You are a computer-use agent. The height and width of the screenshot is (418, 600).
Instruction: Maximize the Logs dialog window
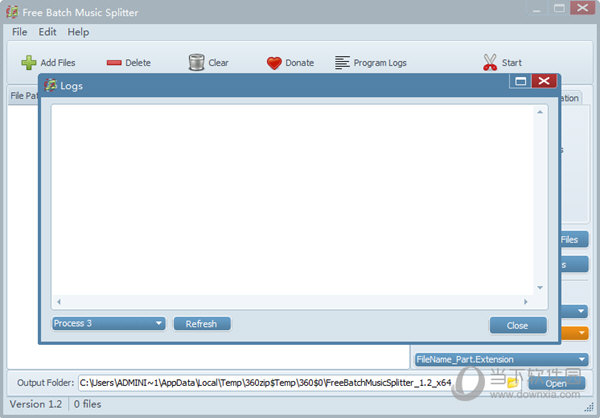click(x=520, y=81)
